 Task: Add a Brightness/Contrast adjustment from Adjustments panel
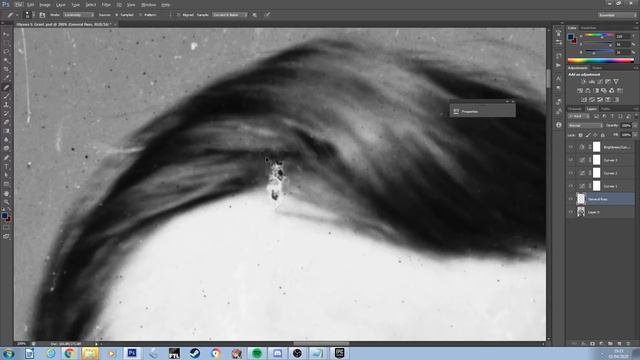pos(584,81)
